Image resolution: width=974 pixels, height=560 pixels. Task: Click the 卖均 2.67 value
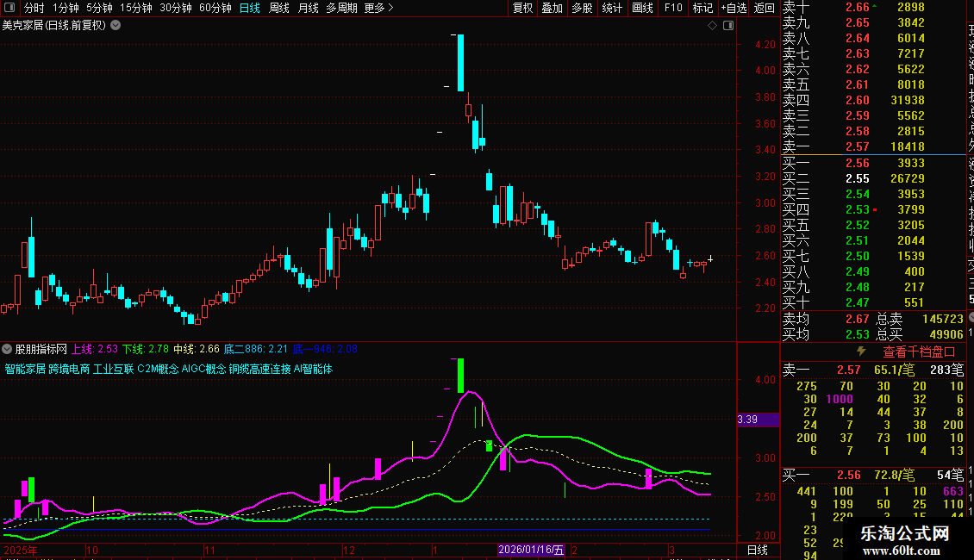(858, 319)
